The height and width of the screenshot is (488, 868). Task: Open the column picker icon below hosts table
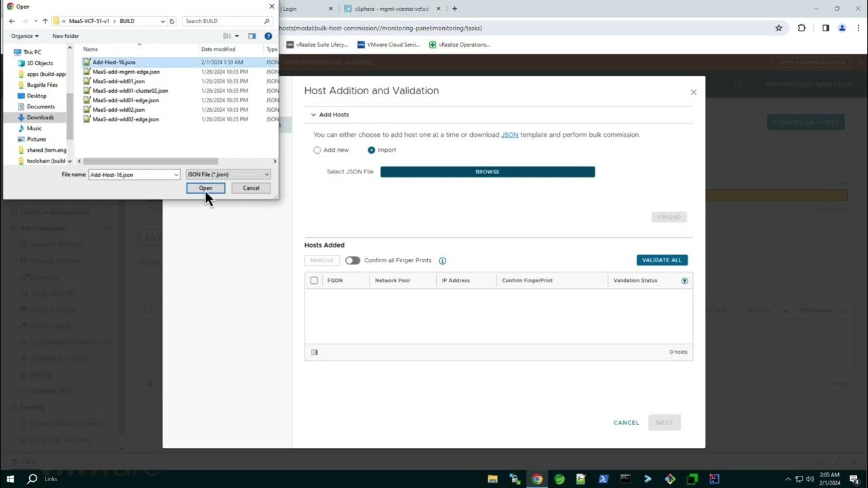point(314,352)
